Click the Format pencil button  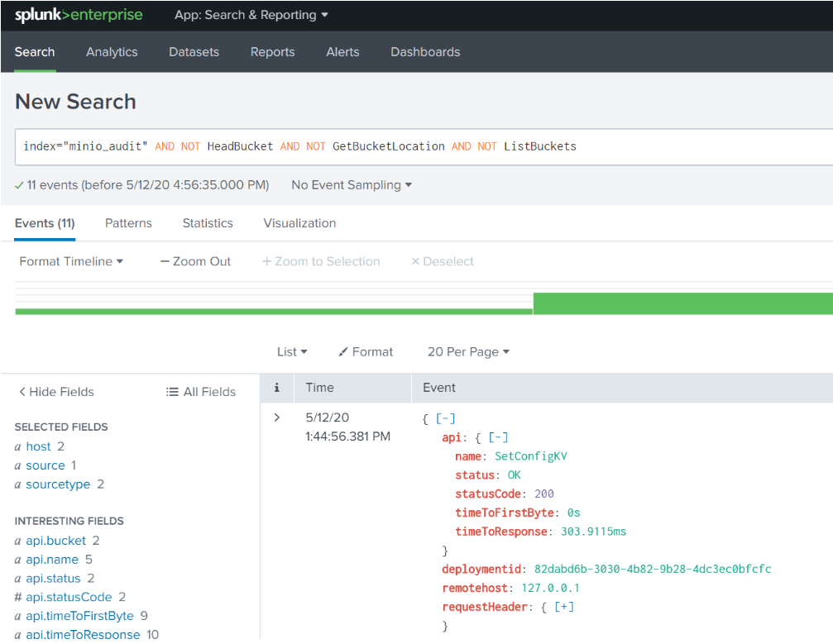tap(366, 351)
